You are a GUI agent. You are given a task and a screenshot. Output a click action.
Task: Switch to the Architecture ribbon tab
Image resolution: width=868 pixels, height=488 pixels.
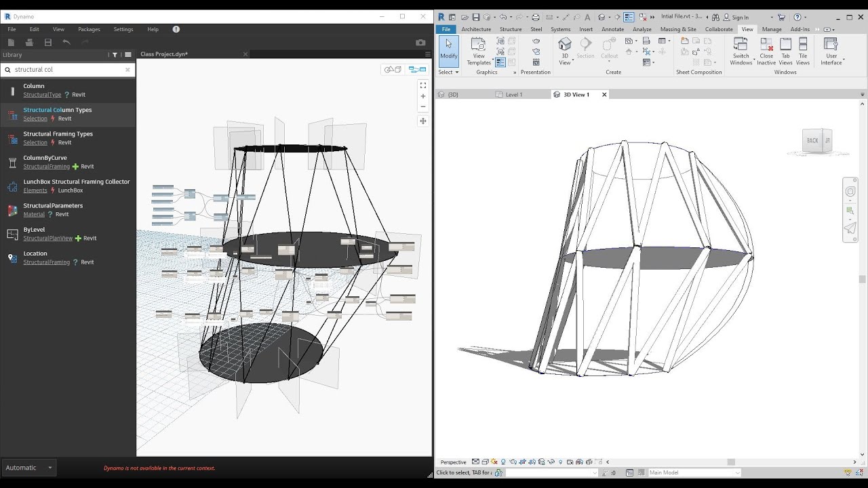(476, 29)
